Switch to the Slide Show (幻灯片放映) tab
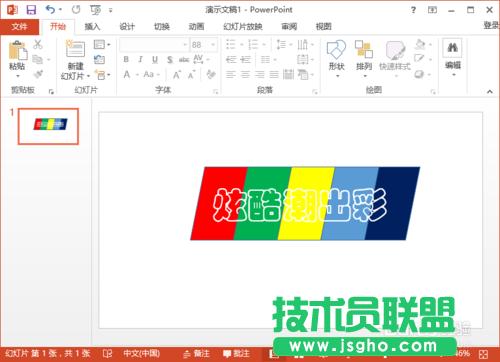Image resolution: width=500 pixels, height=362 pixels. click(243, 27)
